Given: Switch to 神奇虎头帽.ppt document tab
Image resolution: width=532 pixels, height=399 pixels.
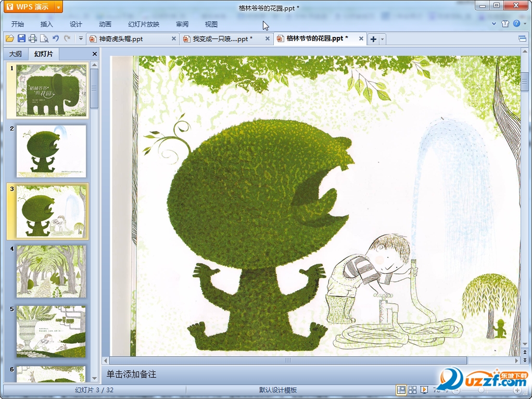Looking at the screenshot, I should click(128, 39).
